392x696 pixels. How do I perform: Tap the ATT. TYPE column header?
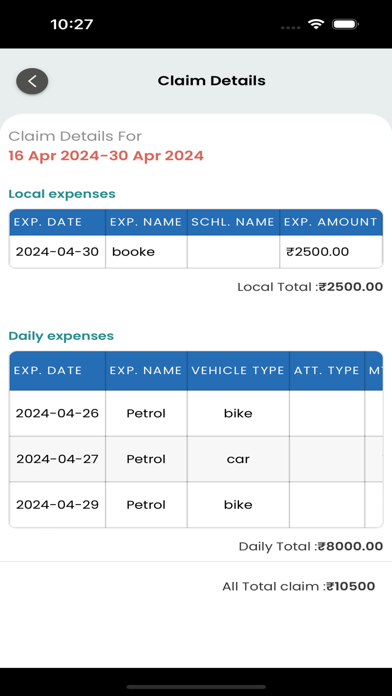(327, 371)
